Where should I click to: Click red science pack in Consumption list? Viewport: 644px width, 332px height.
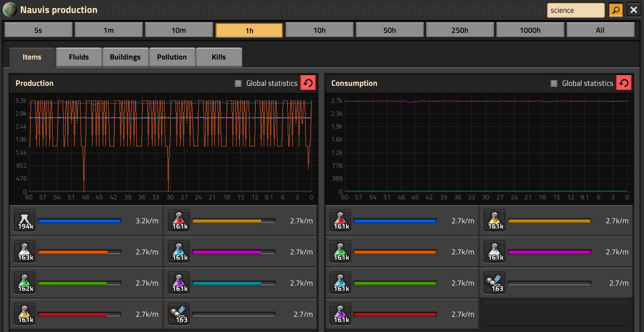(340, 221)
